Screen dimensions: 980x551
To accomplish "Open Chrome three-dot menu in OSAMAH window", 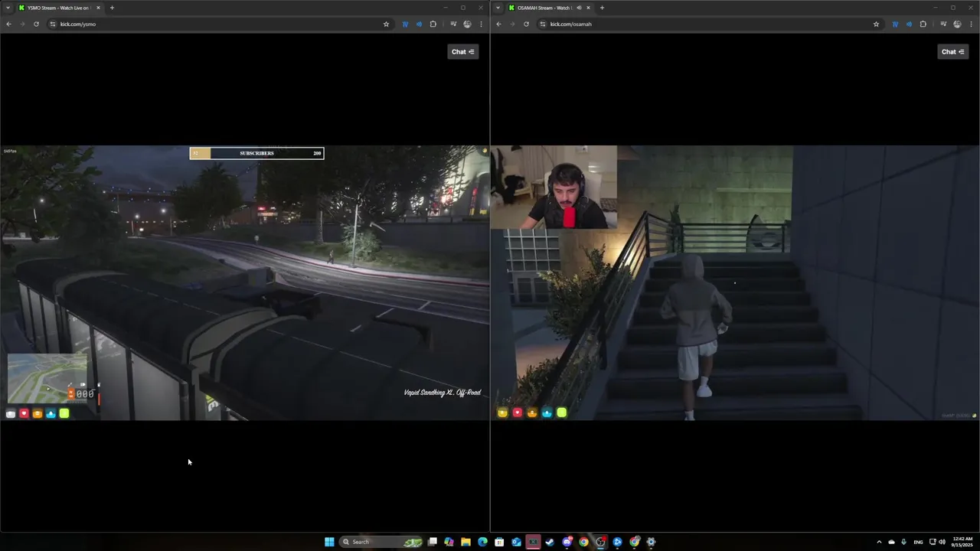I will 971,24.
